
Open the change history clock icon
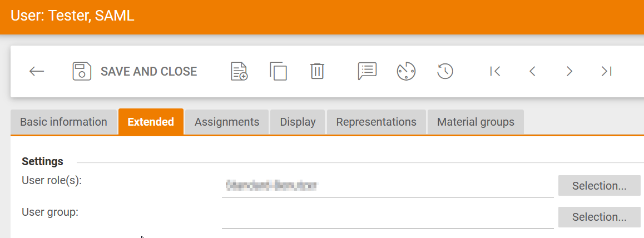pos(445,71)
